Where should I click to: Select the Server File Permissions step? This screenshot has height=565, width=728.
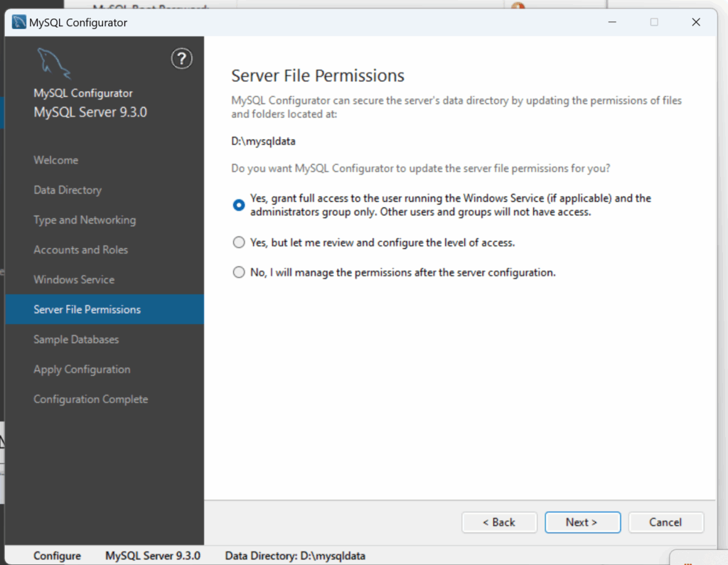[87, 309]
